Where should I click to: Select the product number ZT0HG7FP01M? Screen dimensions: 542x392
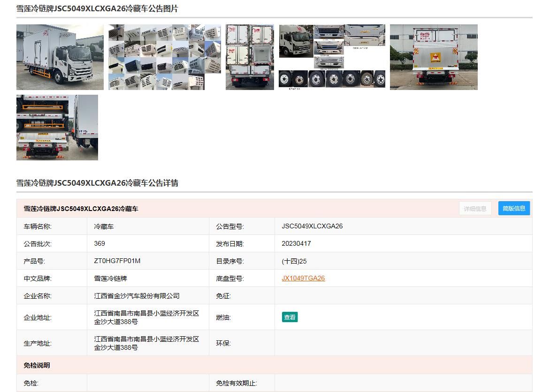[x=117, y=261]
